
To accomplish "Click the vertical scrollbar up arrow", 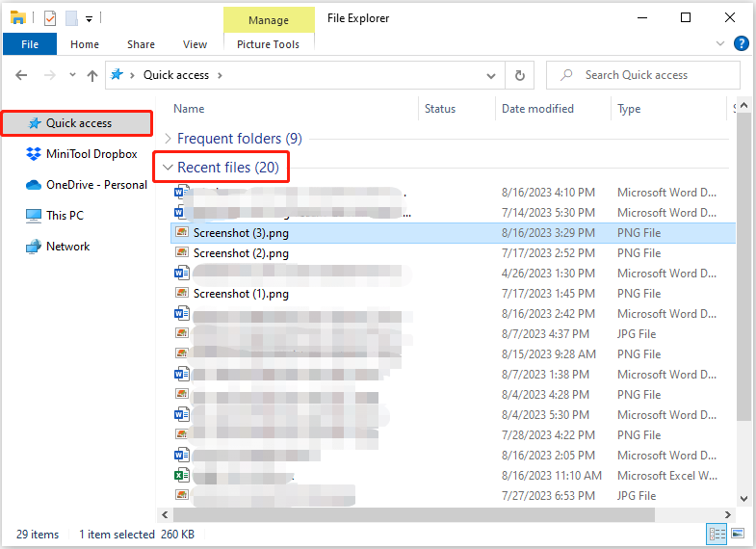I will 743,105.
